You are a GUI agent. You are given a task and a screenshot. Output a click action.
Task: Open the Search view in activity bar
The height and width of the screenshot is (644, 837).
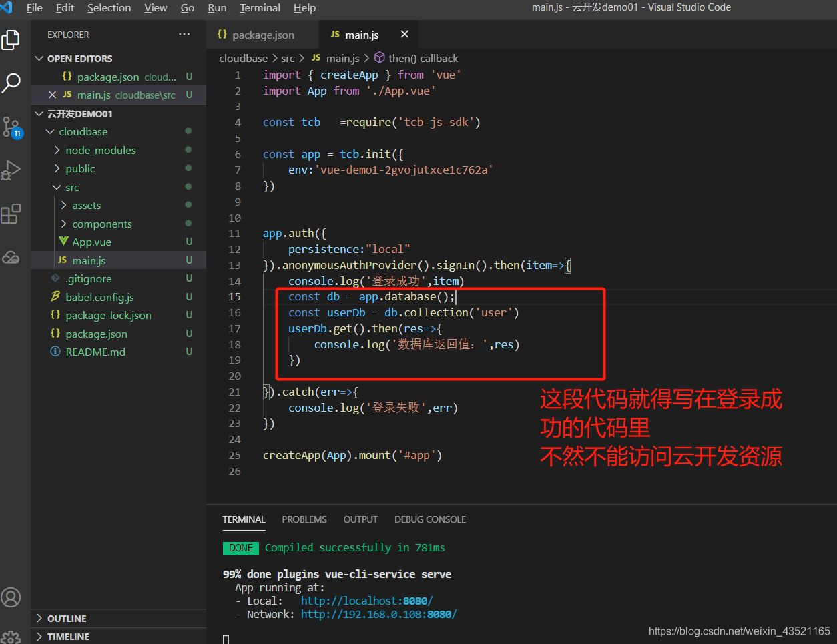pyautogui.click(x=11, y=83)
